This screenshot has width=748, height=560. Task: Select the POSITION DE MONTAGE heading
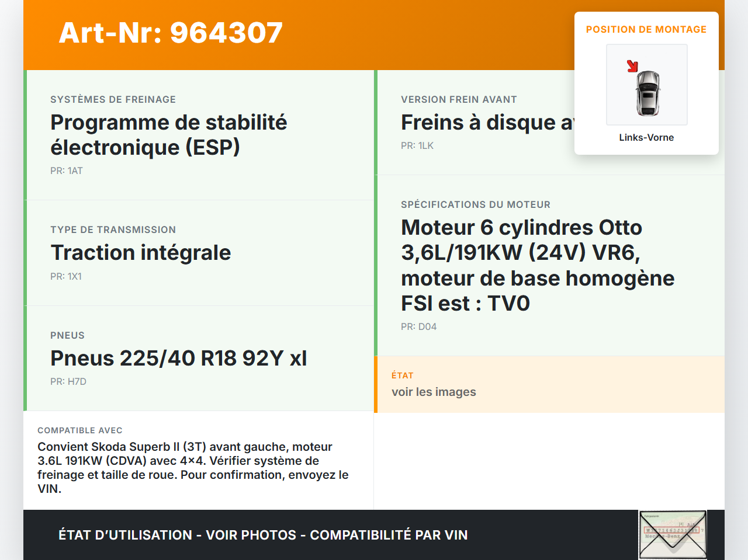(646, 29)
